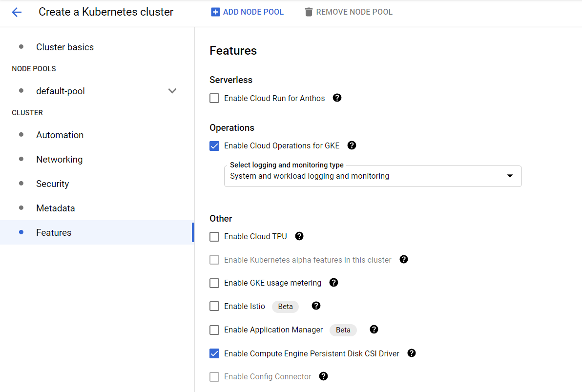Open help for GKE usage metering
This screenshot has height=392, width=582.
coord(333,283)
